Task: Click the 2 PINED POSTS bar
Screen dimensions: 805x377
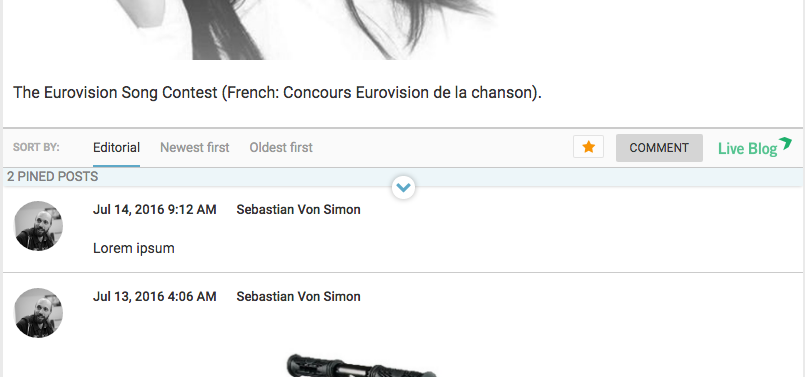Action: (x=403, y=177)
